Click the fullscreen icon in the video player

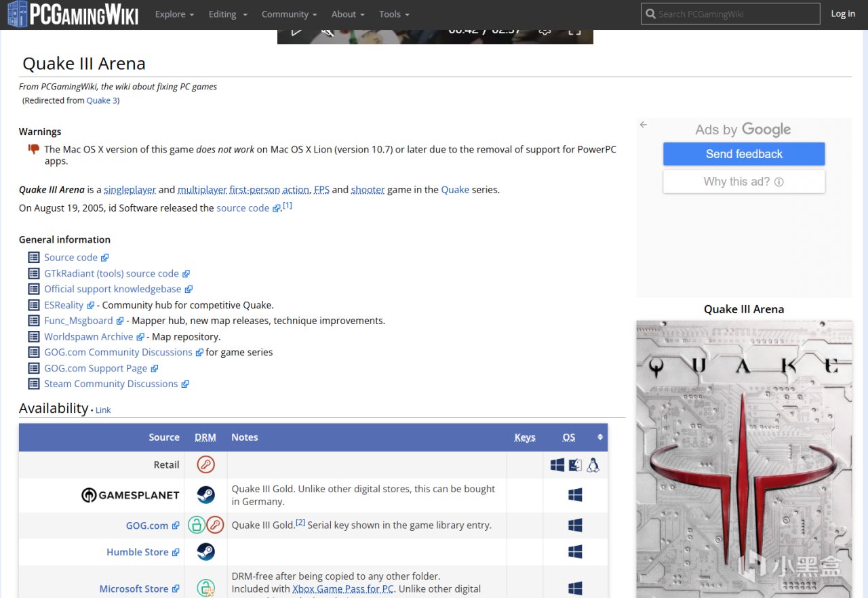[x=574, y=31]
